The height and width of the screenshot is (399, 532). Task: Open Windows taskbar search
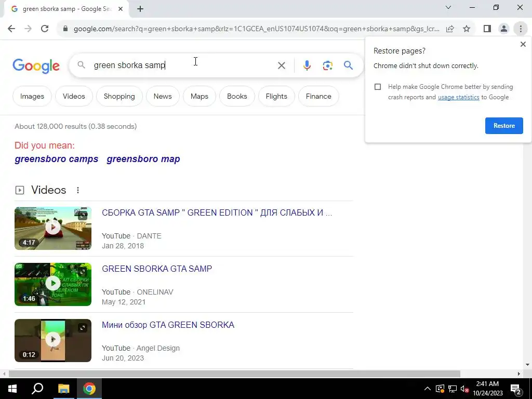pyautogui.click(x=37, y=389)
